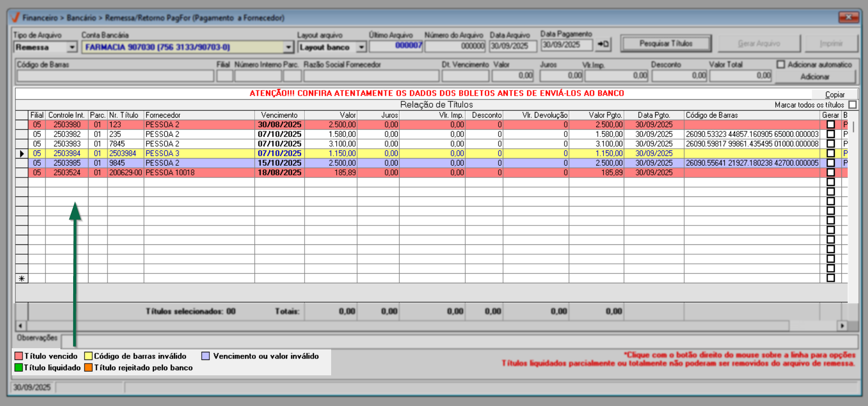868x406 pixels.
Task: Sort by Vencimento column header
Action: [x=279, y=115]
